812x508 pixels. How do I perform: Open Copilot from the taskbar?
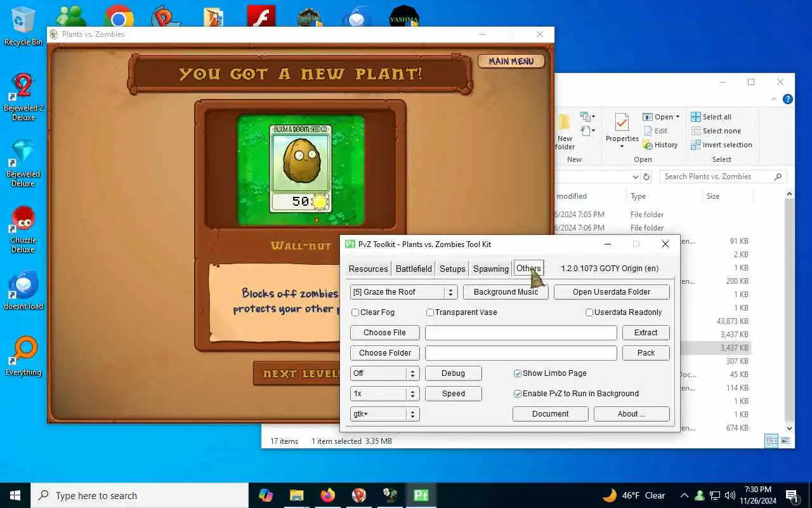[x=266, y=495]
